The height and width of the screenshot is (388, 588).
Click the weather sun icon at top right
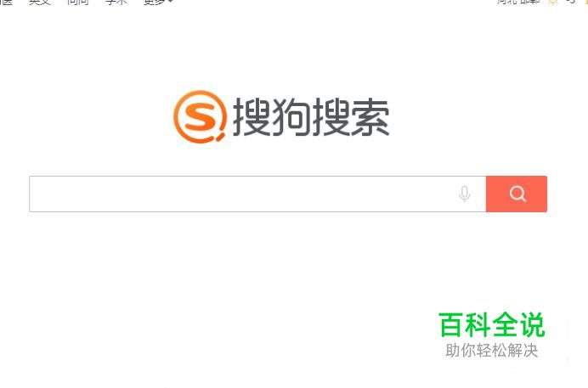point(553,2)
